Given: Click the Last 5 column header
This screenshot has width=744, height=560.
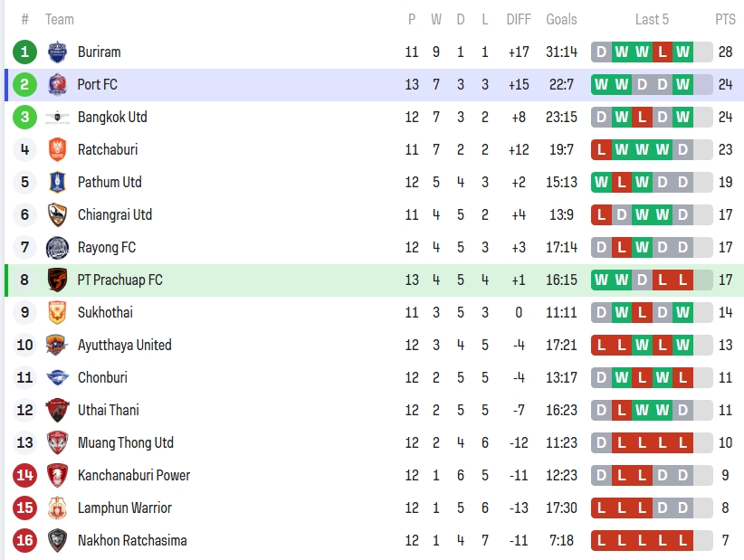Looking at the screenshot, I should [652, 19].
